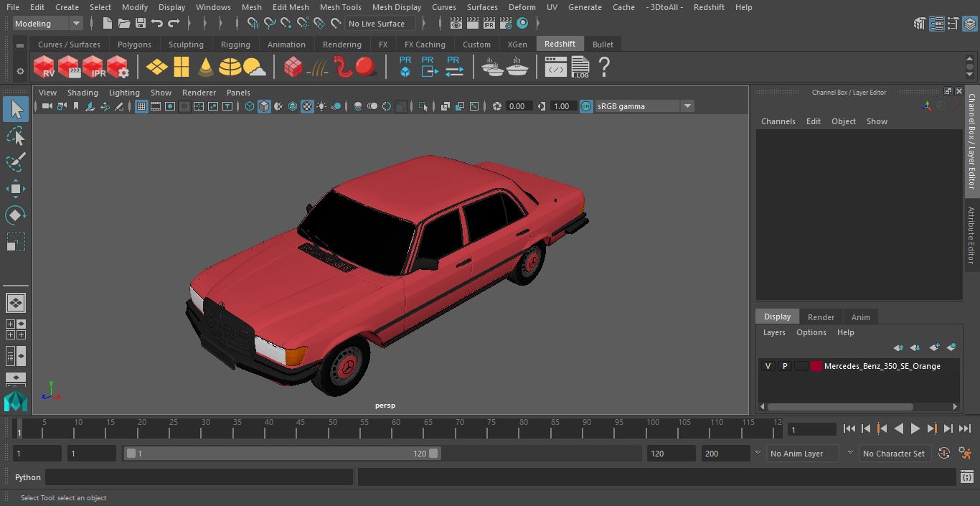Open Redshift script code icon
The image size is (980, 506).
click(x=556, y=67)
